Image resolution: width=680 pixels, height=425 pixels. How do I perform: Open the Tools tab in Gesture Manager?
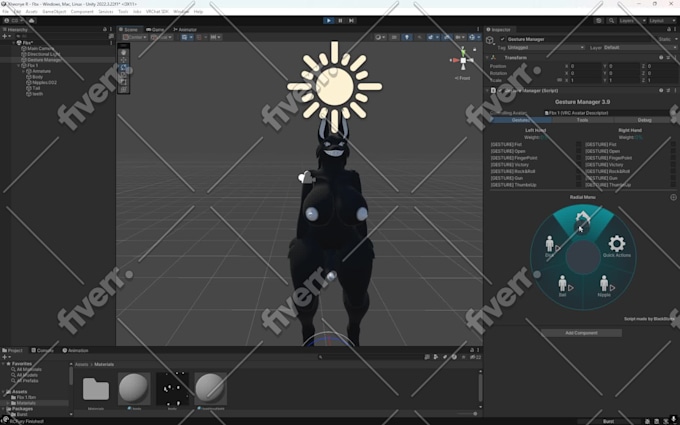coord(582,120)
